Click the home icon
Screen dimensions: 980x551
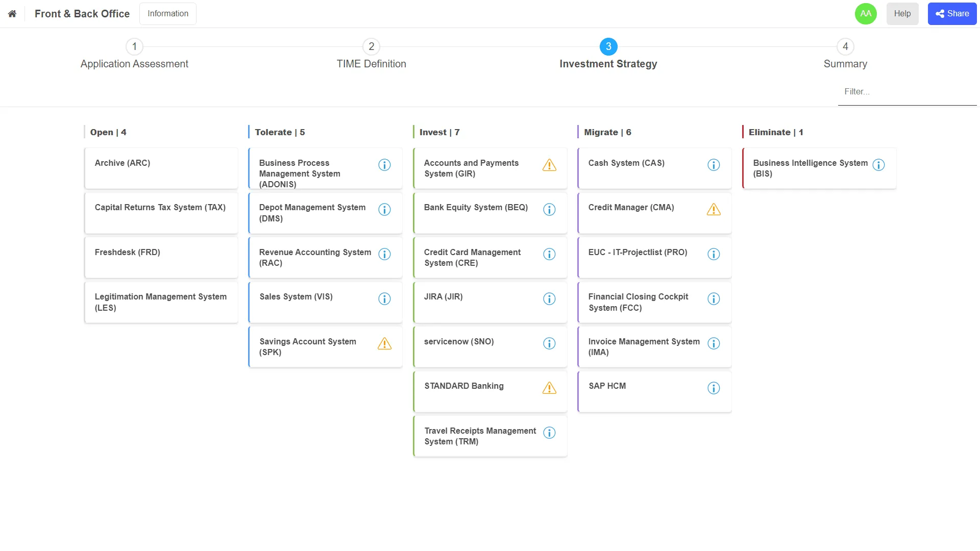12,14
